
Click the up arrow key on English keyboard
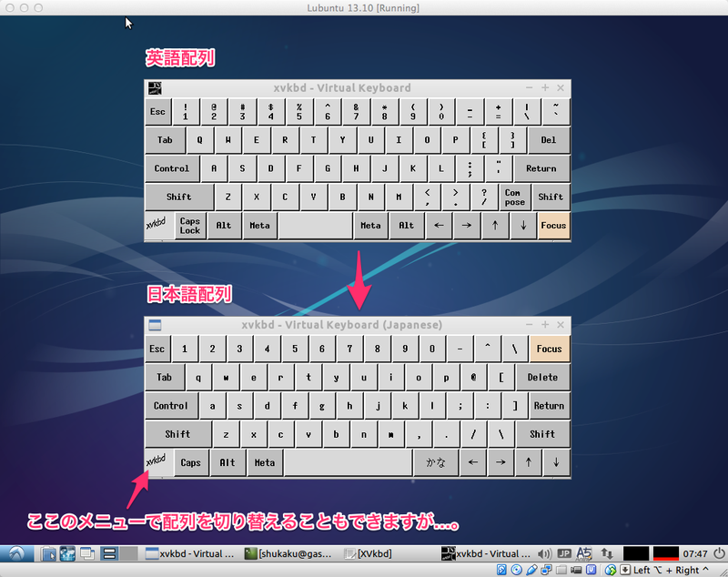(495, 226)
